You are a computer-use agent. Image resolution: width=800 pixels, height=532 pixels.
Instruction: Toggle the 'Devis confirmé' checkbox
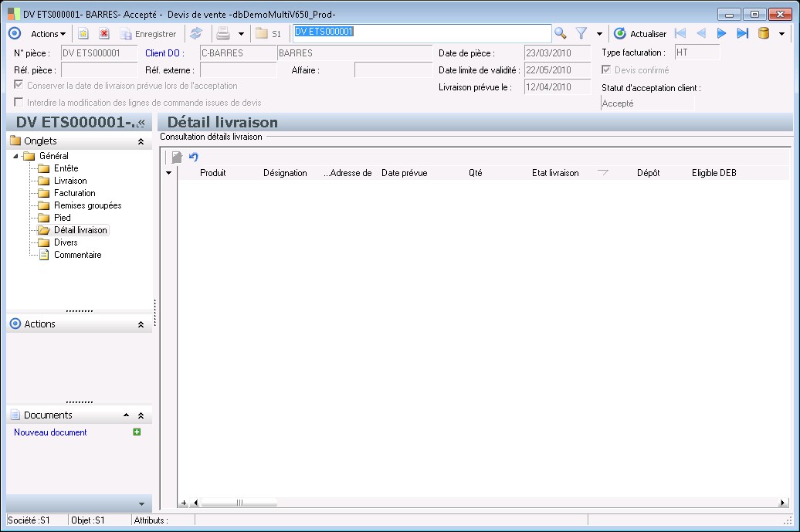pyautogui.click(x=607, y=70)
